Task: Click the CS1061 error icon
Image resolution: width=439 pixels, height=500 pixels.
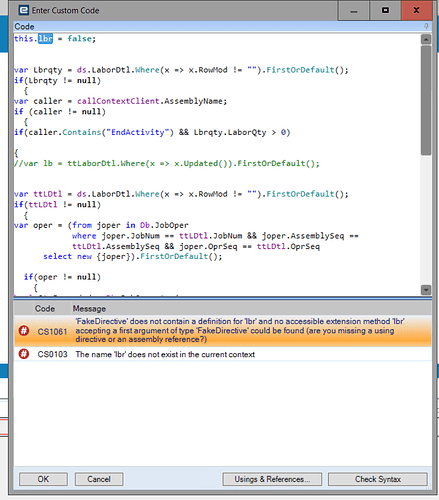Action: coord(24,331)
